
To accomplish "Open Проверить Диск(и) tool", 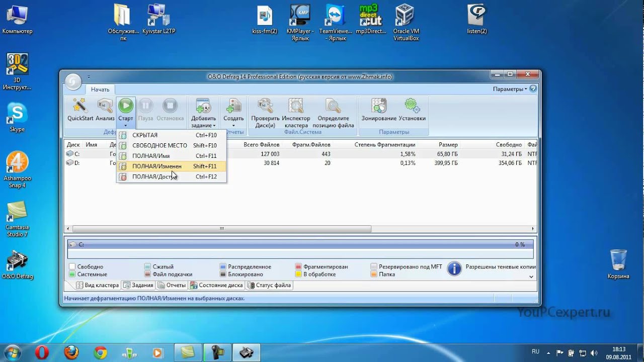I will click(x=265, y=106).
